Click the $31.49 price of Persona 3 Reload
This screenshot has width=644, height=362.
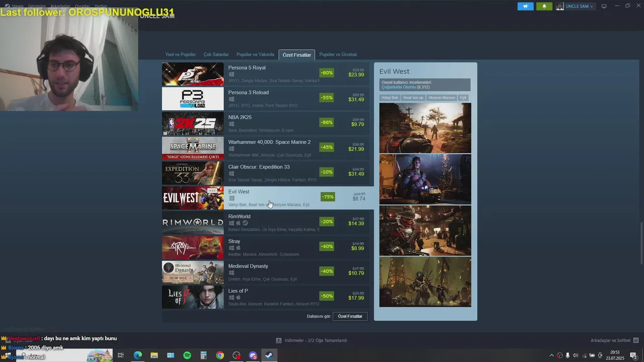(x=356, y=100)
